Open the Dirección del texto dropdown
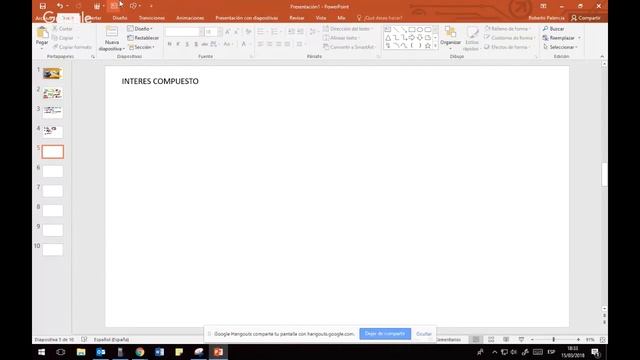 [x=348, y=29]
